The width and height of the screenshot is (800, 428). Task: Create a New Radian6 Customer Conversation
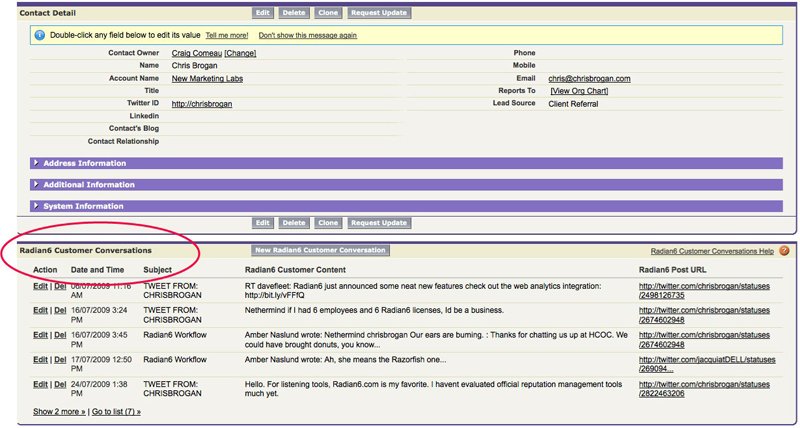point(320,250)
